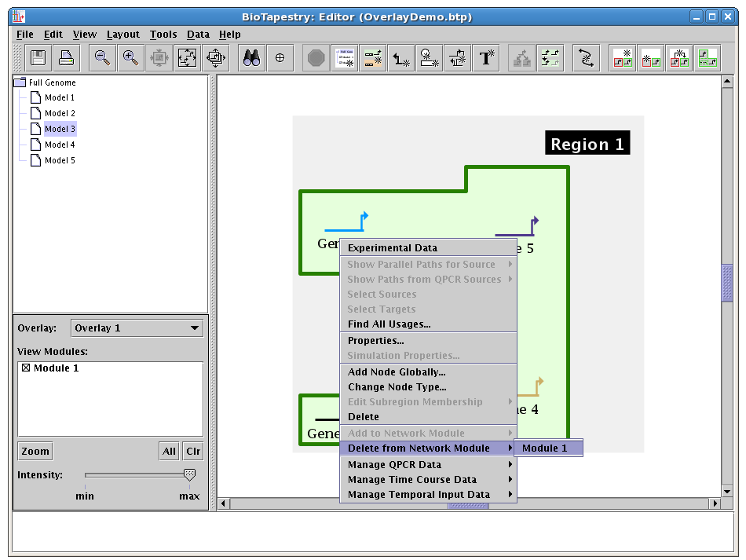Viewport: 746px width, 560px height.
Task: Click the Print icon in toolbar
Action: pos(66,58)
